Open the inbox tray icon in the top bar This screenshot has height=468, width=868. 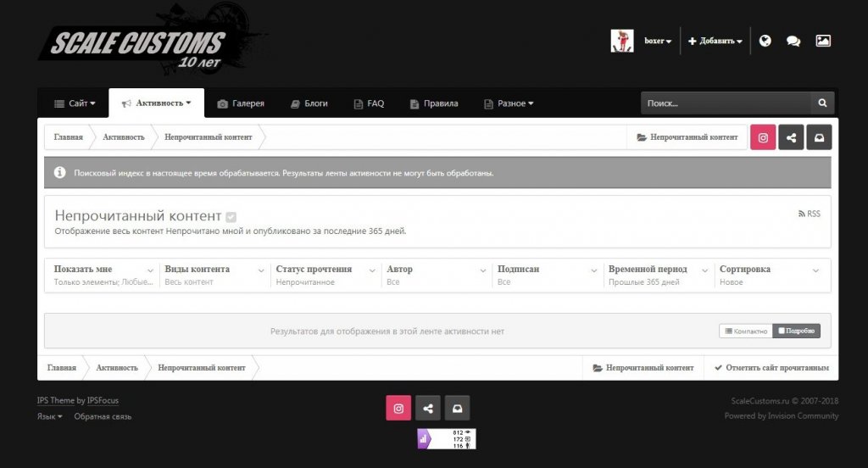[x=819, y=137]
